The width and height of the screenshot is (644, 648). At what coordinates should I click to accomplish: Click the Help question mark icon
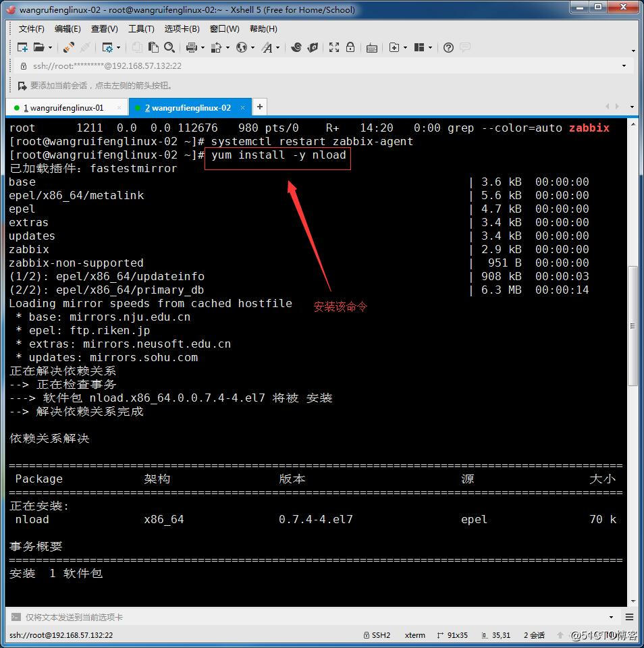click(448, 47)
